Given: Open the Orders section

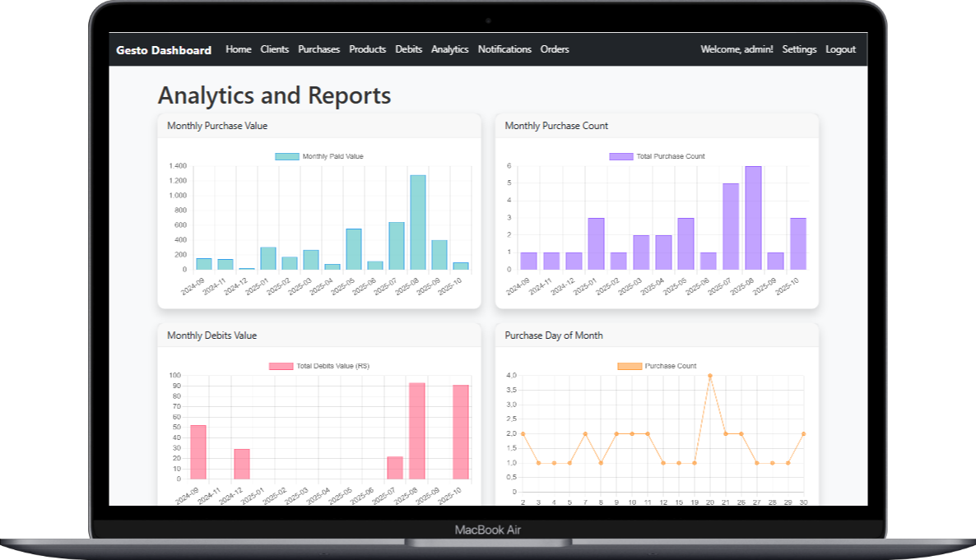Looking at the screenshot, I should point(555,49).
